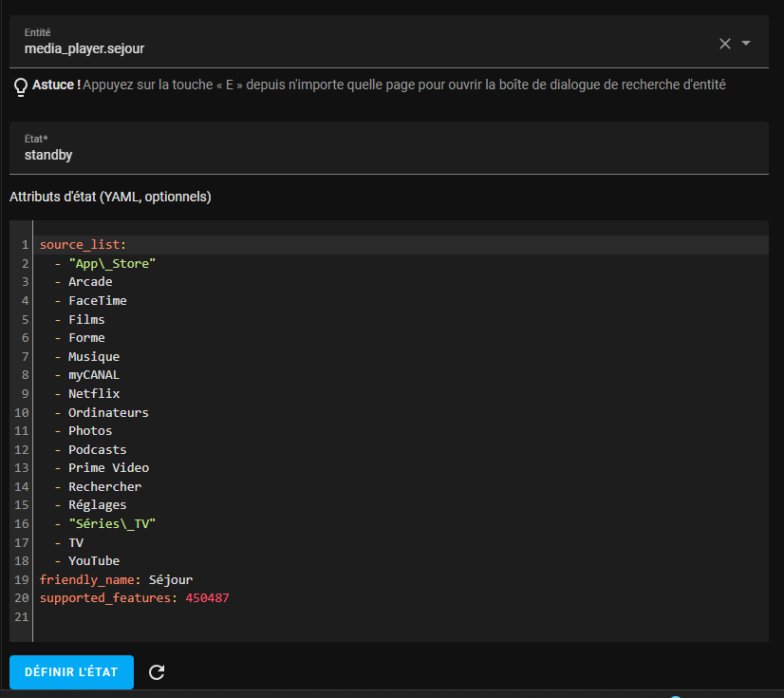This screenshot has height=698, width=784.
Task: Click the Forme entry line
Action: (86, 338)
